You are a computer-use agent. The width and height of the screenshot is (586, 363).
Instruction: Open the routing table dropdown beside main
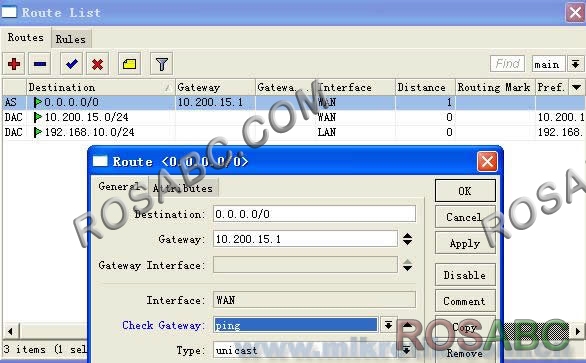click(576, 64)
